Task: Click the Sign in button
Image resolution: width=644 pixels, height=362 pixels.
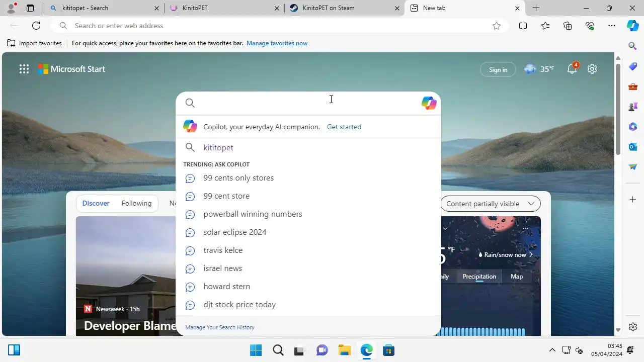Action: (x=498, y=69)
